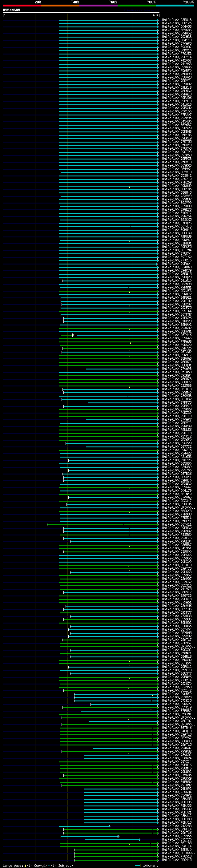
Task: Select hit label UniRef100_A2YCI2
Action: (177, 436)
